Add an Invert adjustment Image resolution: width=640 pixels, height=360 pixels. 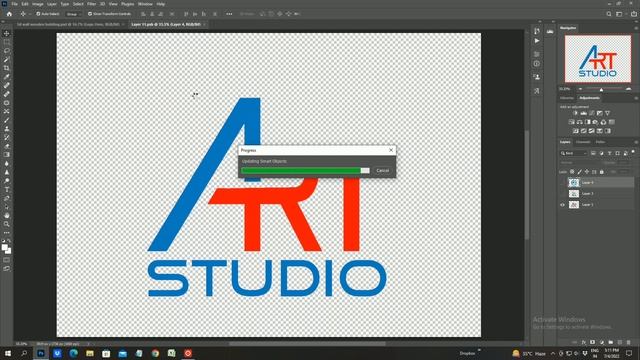[576, 131]
